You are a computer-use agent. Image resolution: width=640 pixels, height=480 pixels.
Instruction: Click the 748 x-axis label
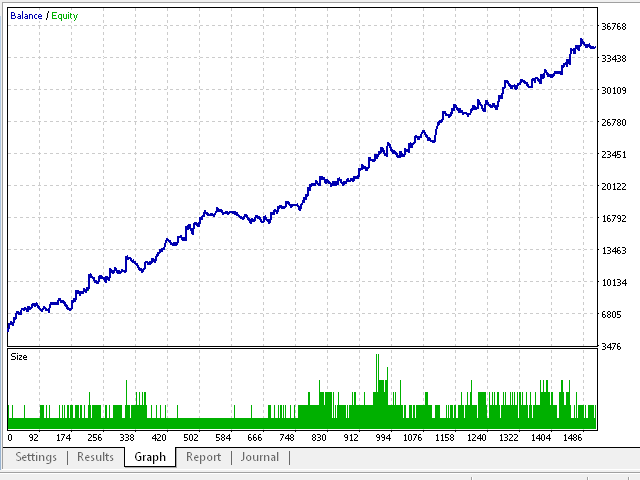287,438
